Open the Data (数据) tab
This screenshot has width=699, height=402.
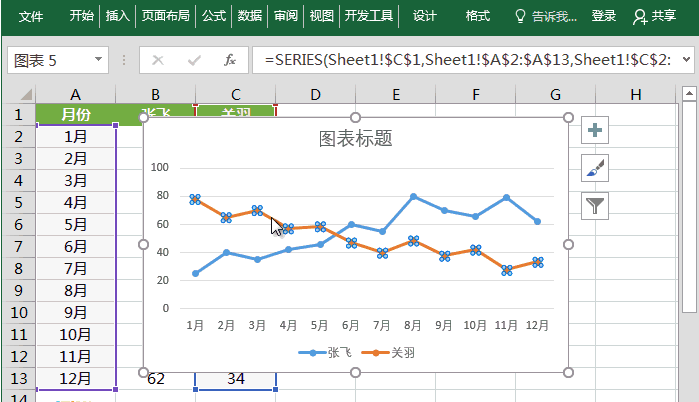(x=250, y=16)
